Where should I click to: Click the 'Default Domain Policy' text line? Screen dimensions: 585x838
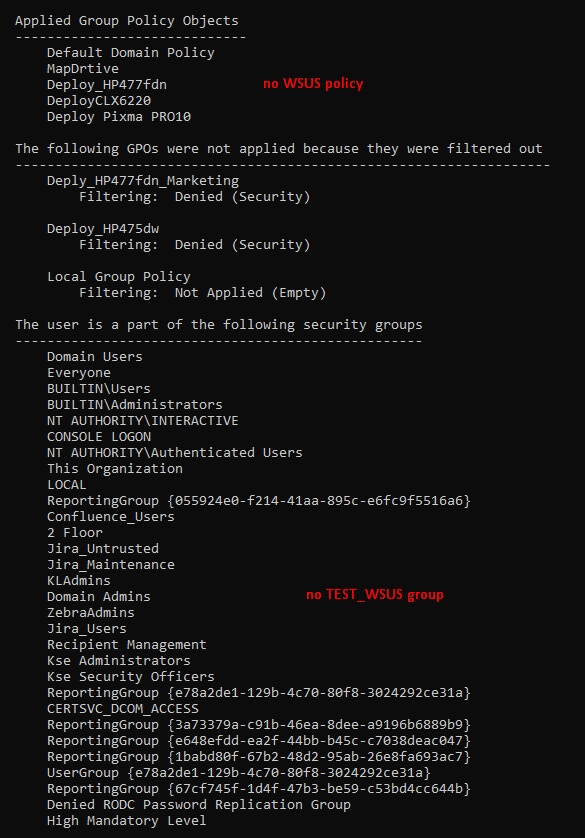coord(130,52)
